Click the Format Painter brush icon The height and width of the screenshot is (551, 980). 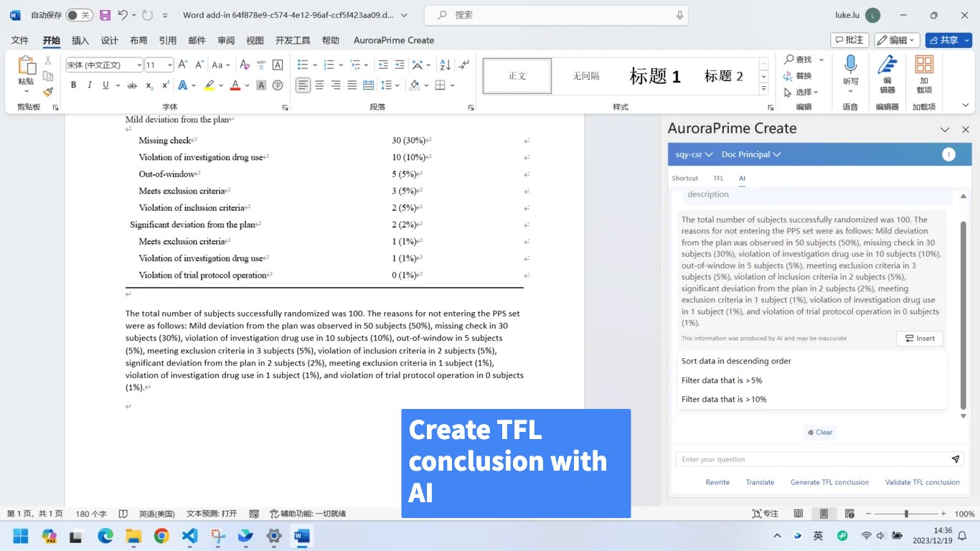coord(48,92)
